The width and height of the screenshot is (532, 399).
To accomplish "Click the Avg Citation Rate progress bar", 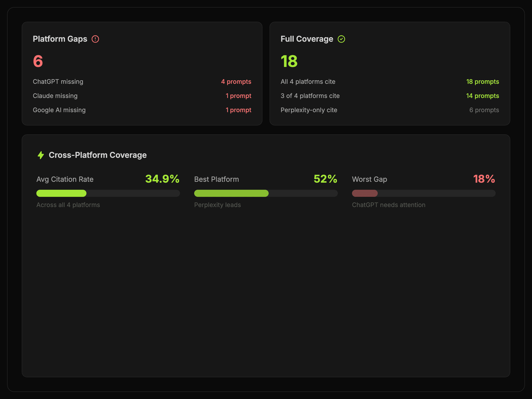I will tap(108, 193).
